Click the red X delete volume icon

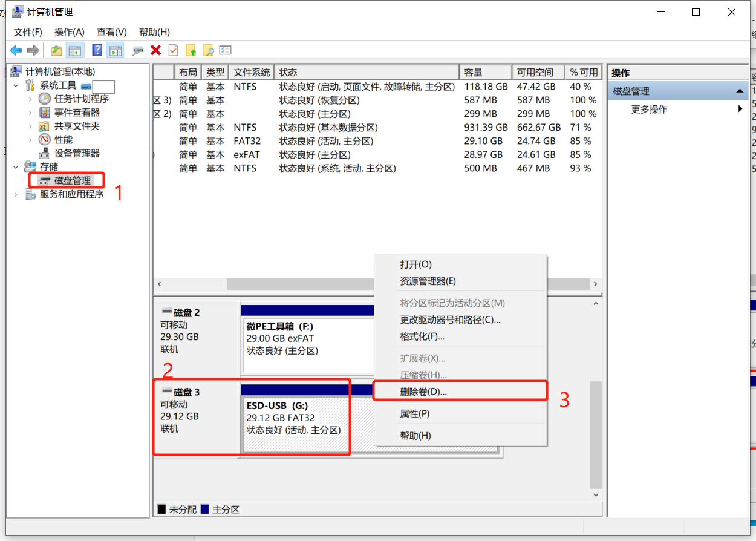point(154,50)
